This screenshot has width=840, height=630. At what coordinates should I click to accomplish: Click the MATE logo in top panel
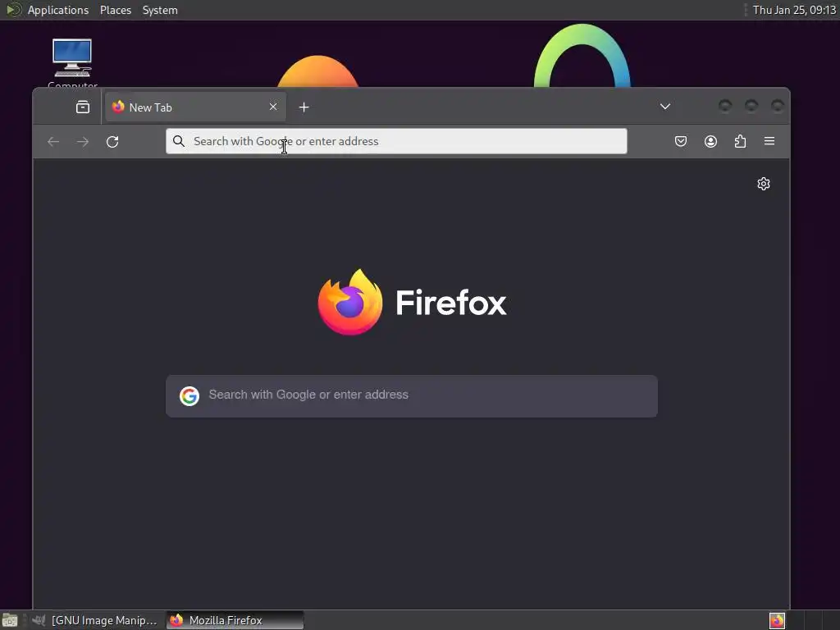click(x=13, y=10)
